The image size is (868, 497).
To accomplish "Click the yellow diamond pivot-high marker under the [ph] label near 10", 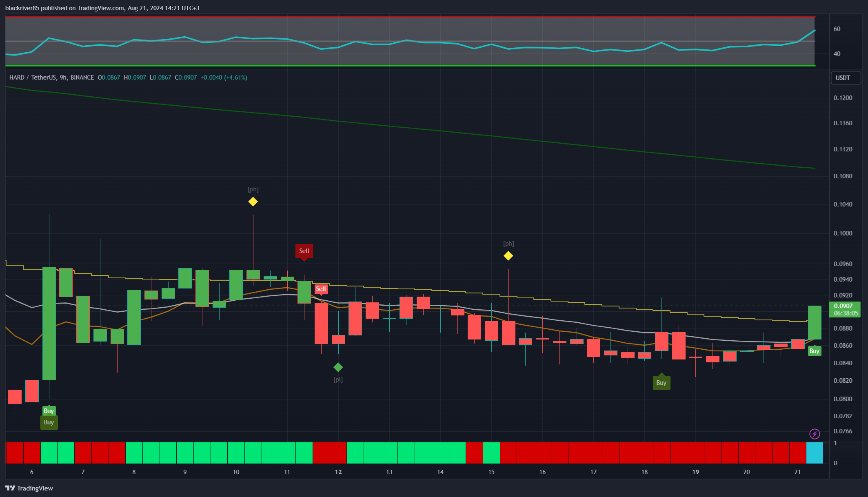I will (253, 202).
